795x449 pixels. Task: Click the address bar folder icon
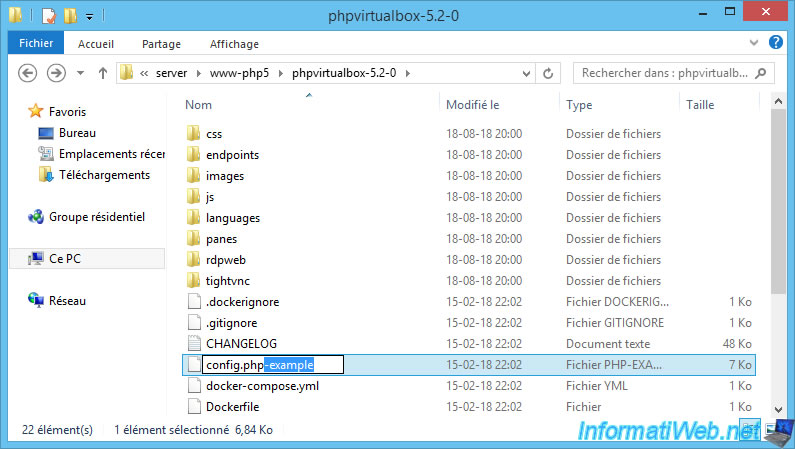point(127,73)
